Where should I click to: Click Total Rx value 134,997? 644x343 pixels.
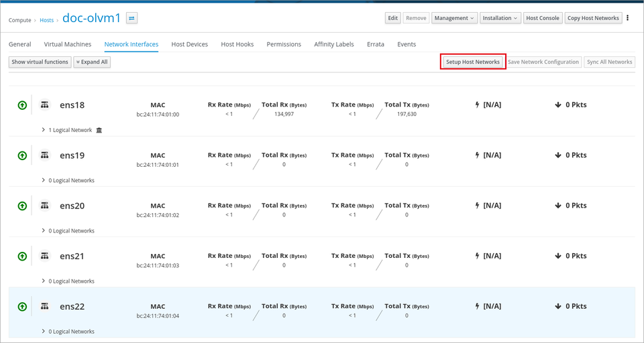click(284, 114)
